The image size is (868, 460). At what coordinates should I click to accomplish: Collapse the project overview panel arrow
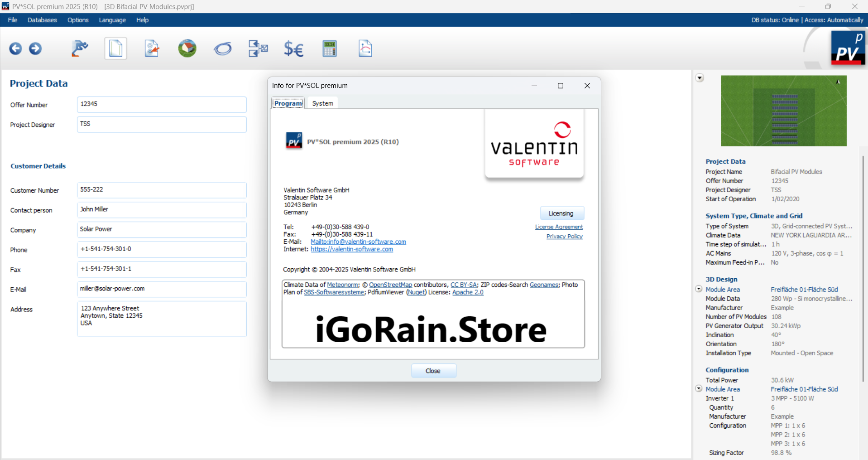tap(700, 78)
